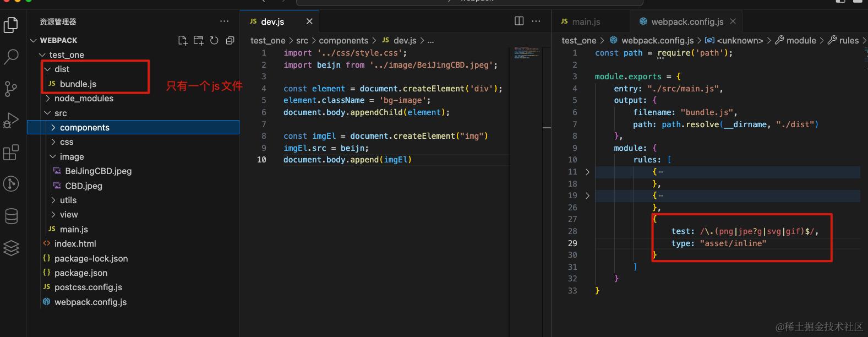868x337 pixels.
Task: Click the dev.js minimap preview
Action: 527,52
